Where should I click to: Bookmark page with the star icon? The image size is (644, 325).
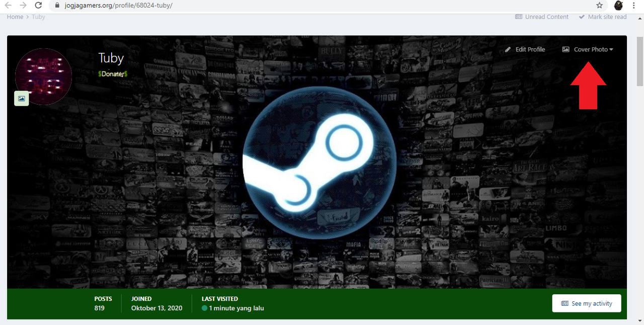point(599,6)
